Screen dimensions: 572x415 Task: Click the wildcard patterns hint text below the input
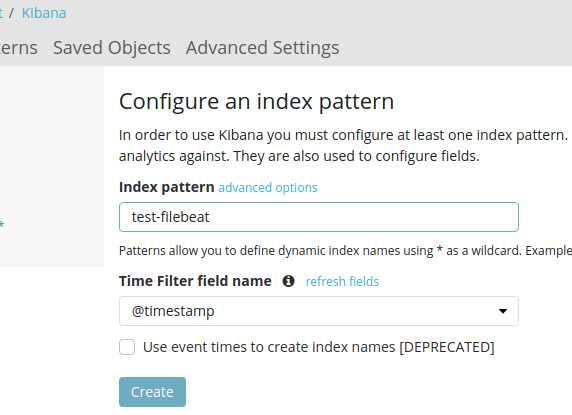click(345, 251)
